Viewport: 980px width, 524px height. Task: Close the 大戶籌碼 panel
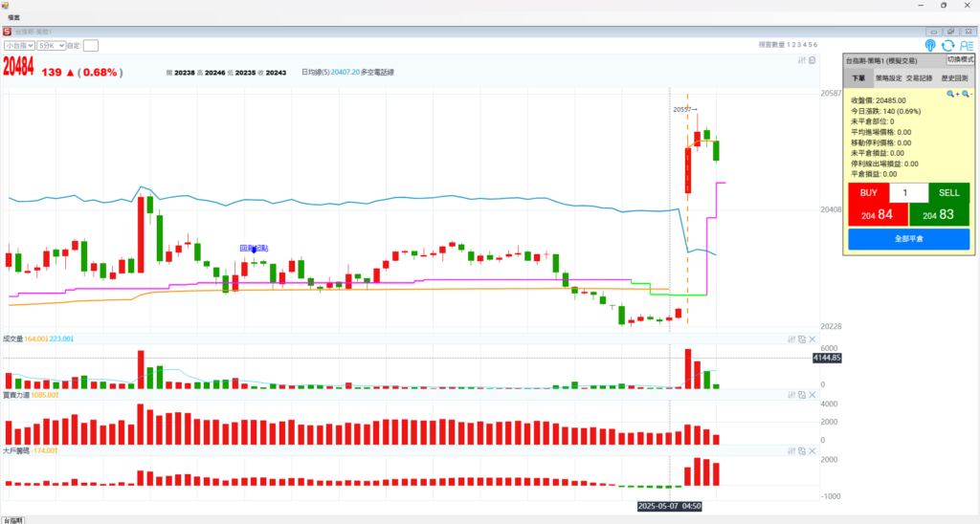pos(813,451)
